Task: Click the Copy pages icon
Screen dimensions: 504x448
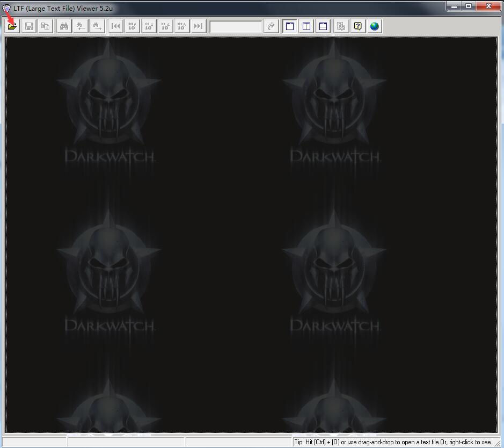Action: (45, 26)
